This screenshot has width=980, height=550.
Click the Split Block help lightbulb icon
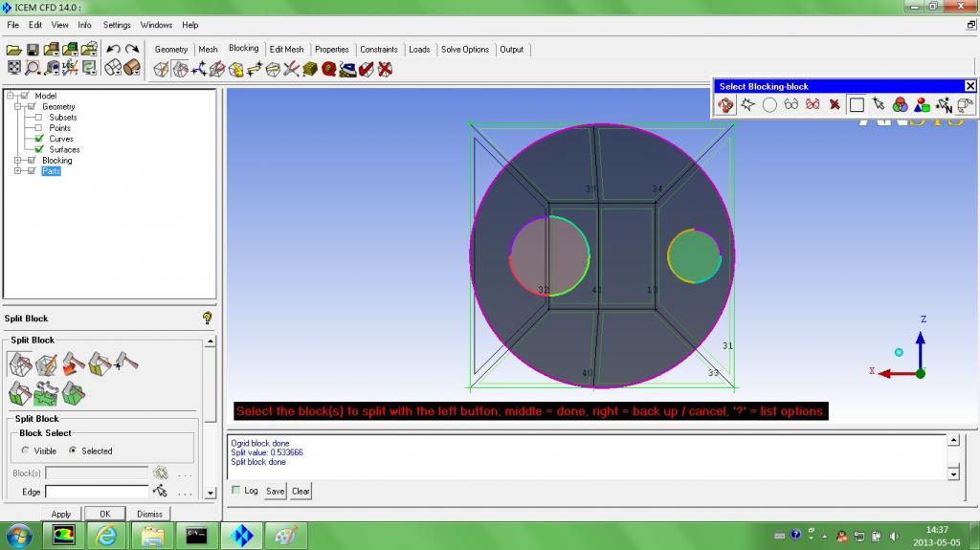click(x=207, y=319)
